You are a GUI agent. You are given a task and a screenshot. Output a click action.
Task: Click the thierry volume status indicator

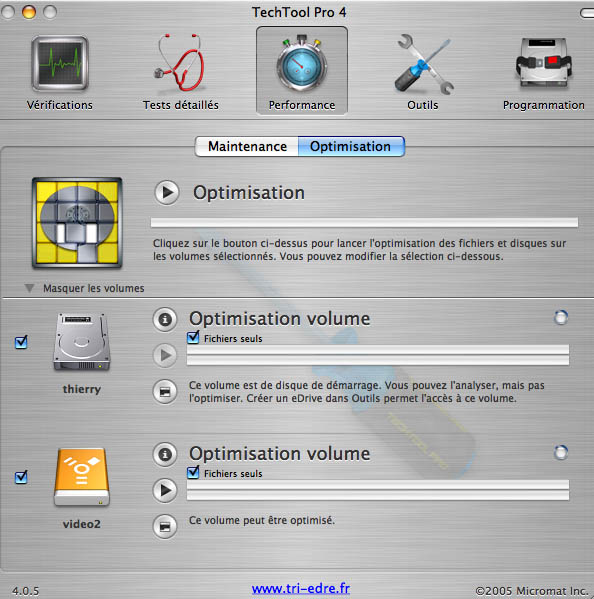tap(561, 317)
